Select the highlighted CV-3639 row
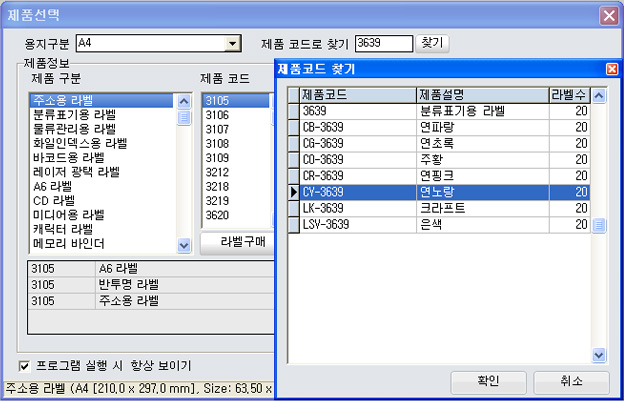The height and width of the screenshot is (401, 624). 439,193
